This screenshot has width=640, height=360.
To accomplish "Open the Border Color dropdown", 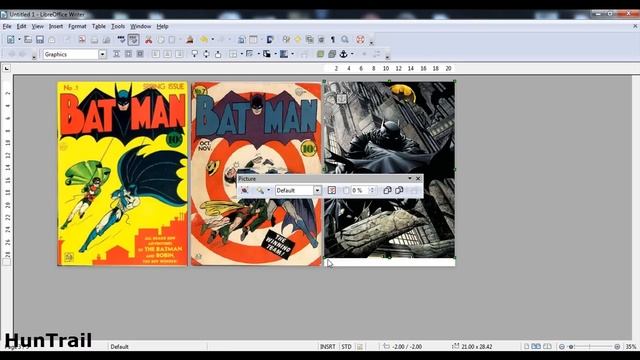I will [276, 54].
